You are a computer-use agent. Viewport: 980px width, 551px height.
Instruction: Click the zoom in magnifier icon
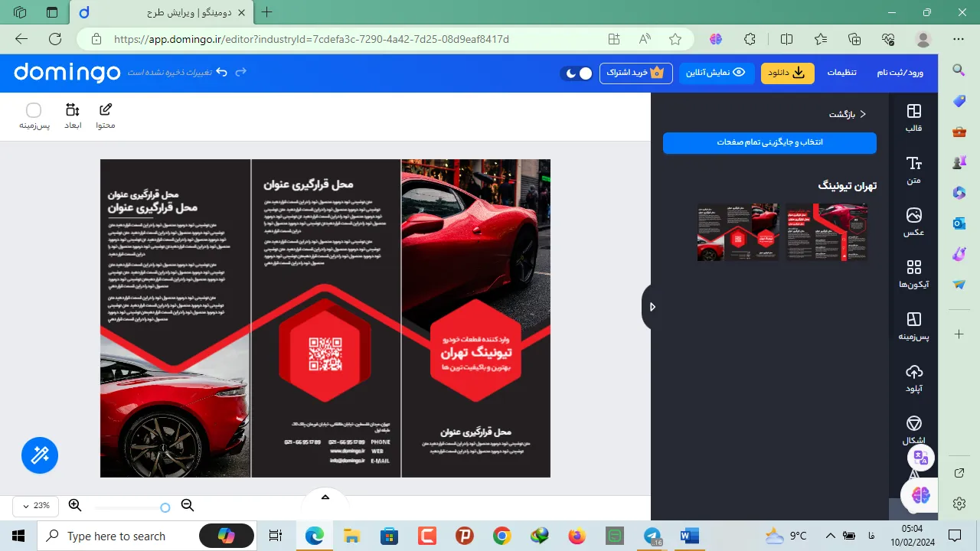click(75, 505)
